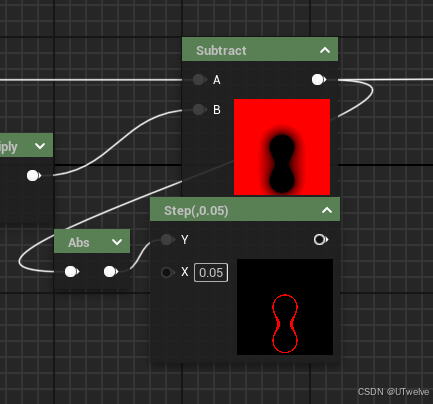
Task: Click input pin B on Subtract node
Action: [200, 109]
